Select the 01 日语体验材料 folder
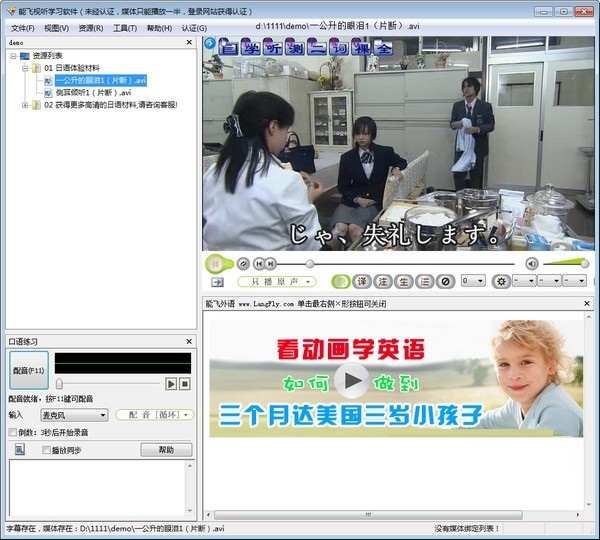The height and width of the screenshot is (540, 600). click(x=72, y=68)
